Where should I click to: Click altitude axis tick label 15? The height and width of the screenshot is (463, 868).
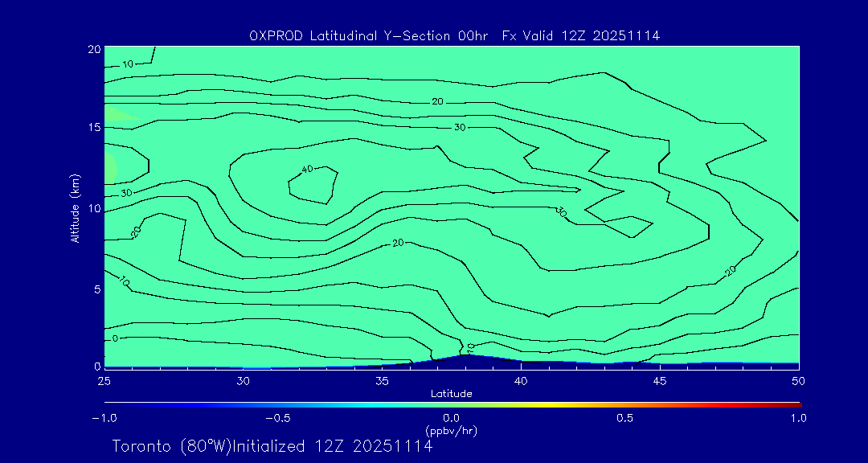94,127
